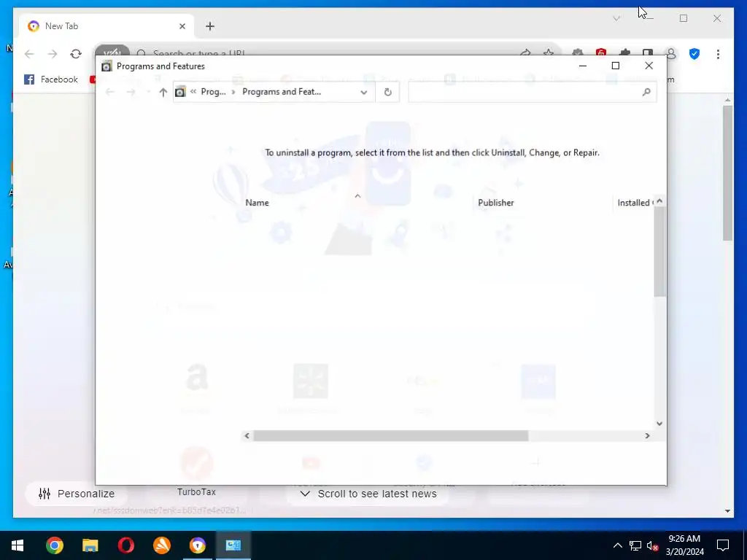The height and width of the screenshot is (560, 747).
Task: Minimize the Programs and Features window
Action: click(x=583, y=66)
